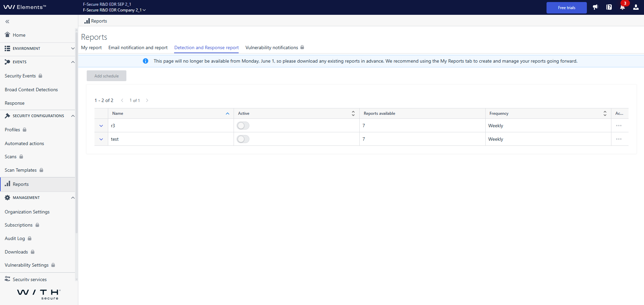Image resolution: width=644 pixels, height=305 pixels.
Task: Expand the ENVIRONMENT section
Action: tap(39, 48)
